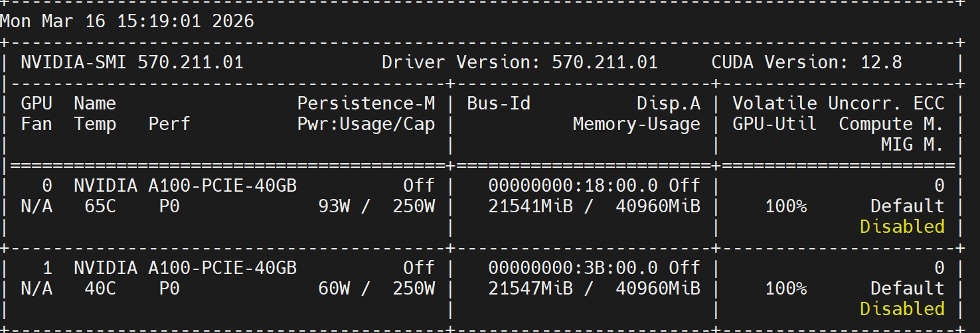Click GPU 1 total memory '40960MiB'
Screen dimensions: 980x333
pos(658,289)
